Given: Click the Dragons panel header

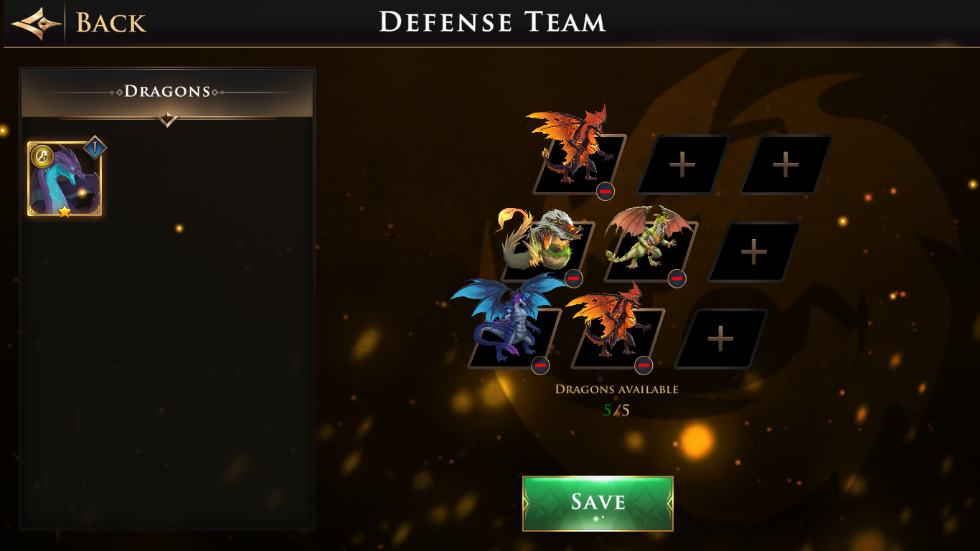Looking at the screenshot, I should click(167, 92).
